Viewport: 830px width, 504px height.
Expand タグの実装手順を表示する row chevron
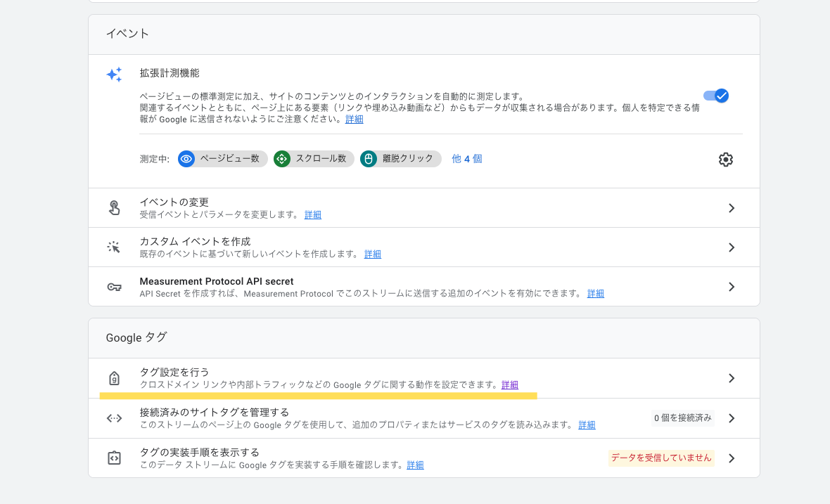732,458
